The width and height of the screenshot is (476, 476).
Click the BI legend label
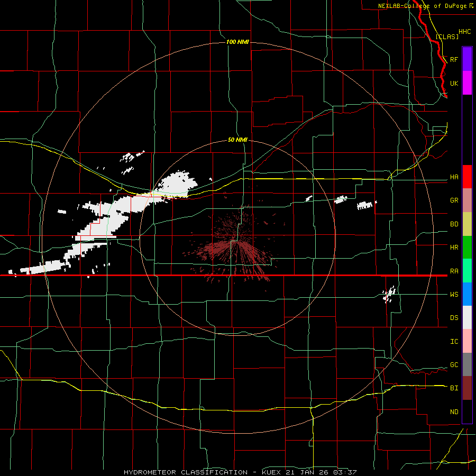click(454, 388)
